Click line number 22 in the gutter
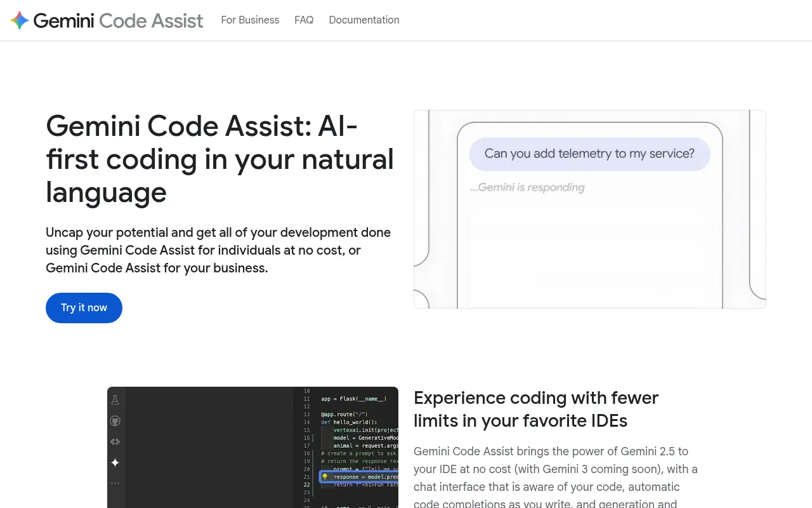 click(x=306, y=485)
